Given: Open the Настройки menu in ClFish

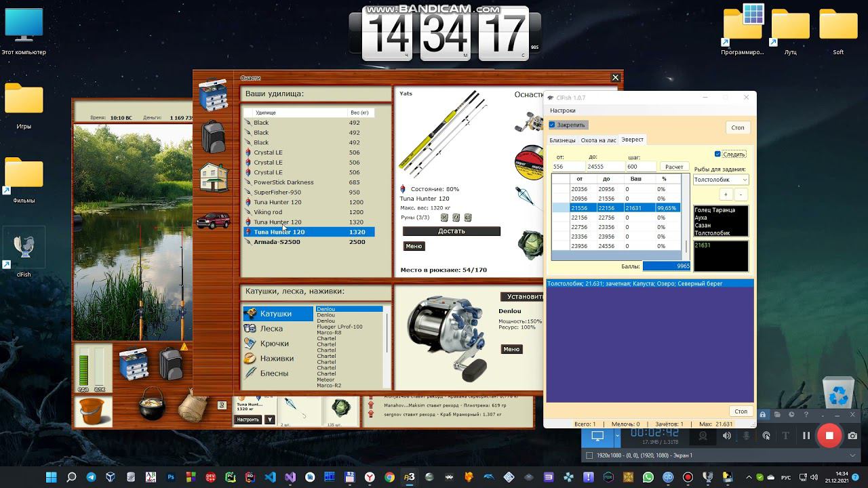Looking at the screenshot, I should 563,110.
